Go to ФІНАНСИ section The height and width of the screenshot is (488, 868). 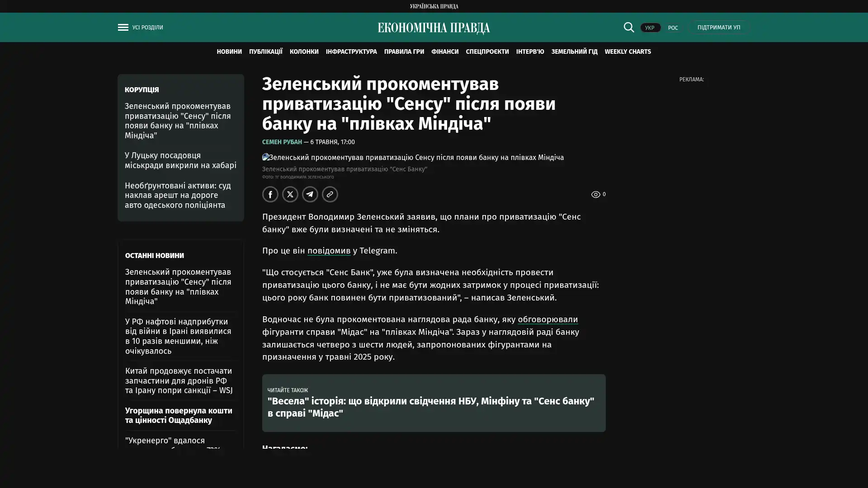click(445, 52)
